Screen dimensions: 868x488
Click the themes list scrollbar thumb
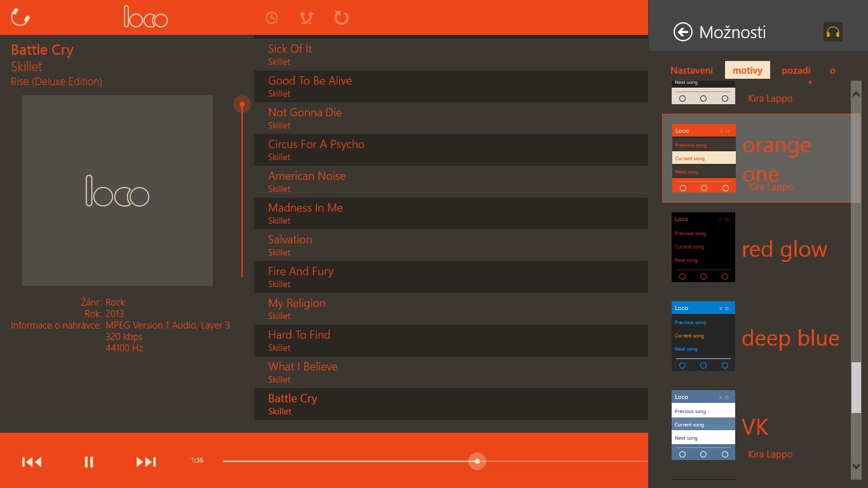point(856,388)
